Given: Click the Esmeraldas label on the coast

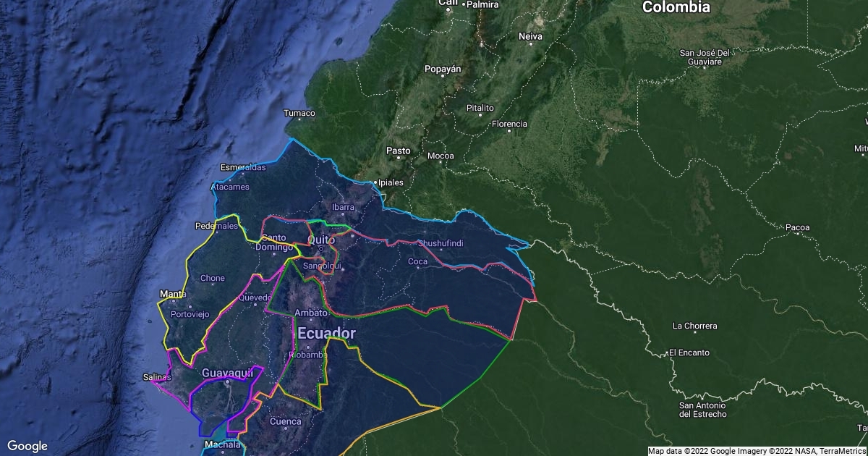Looking at the screenshot, I should pos(243,166).
